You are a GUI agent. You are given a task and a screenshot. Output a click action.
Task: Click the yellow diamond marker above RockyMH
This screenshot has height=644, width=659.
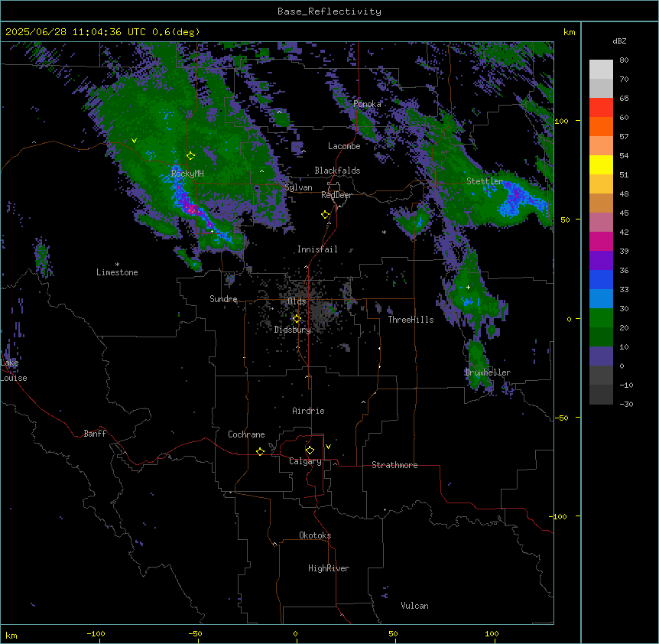pos(190,156)
